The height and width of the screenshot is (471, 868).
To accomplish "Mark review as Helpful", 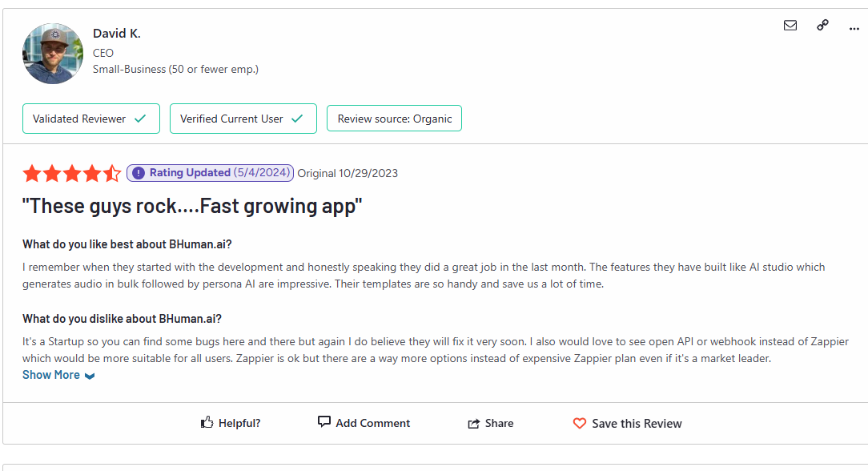I will pos(231,423).
